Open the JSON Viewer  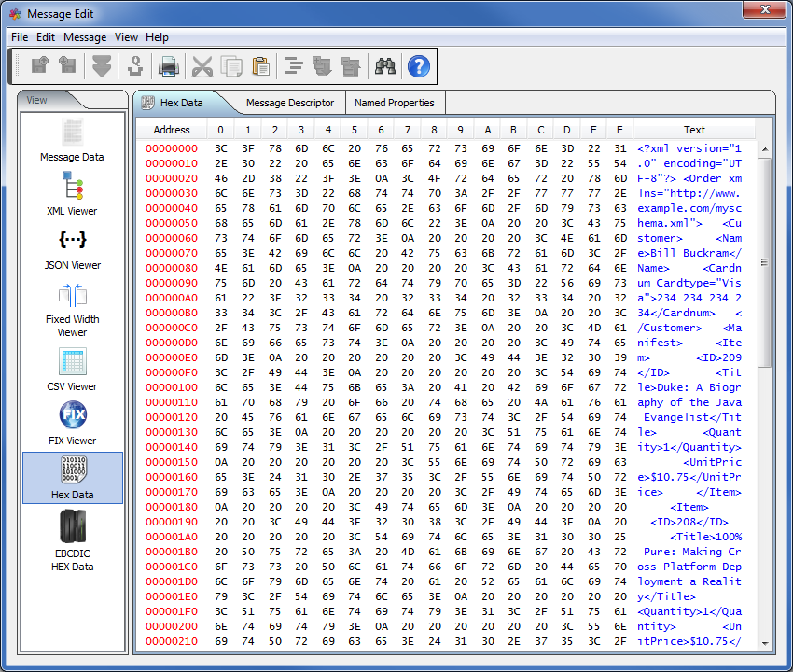tap(73, 249)
